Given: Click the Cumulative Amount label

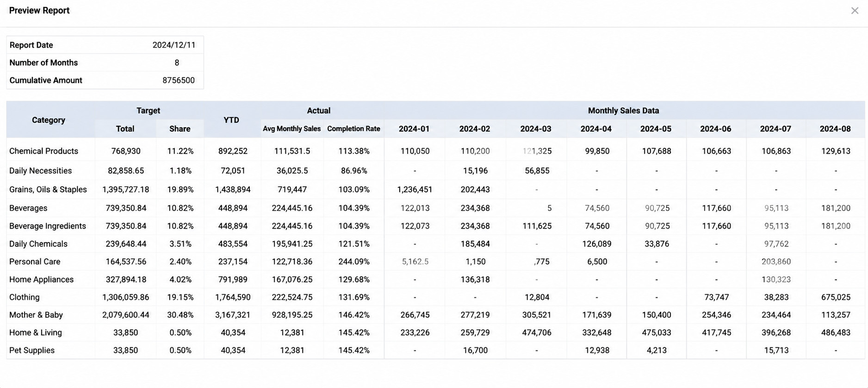Looking at the screenshot, I should (x=46, y=80).
